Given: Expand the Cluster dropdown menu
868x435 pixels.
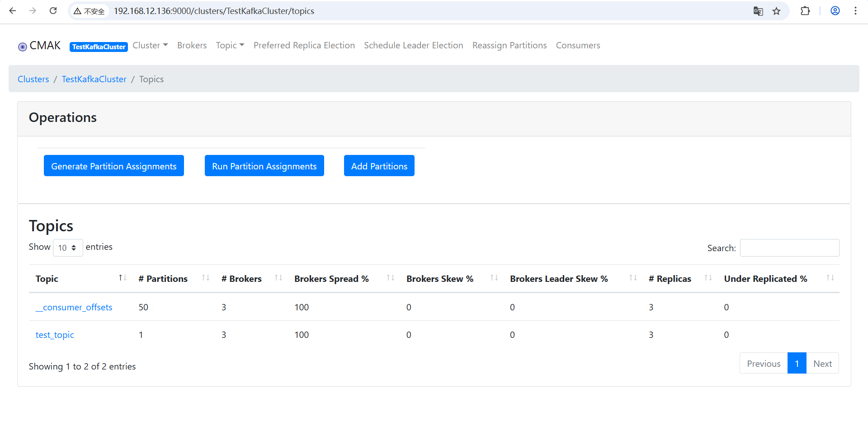Looking at the screenshot, I should 150,45.
